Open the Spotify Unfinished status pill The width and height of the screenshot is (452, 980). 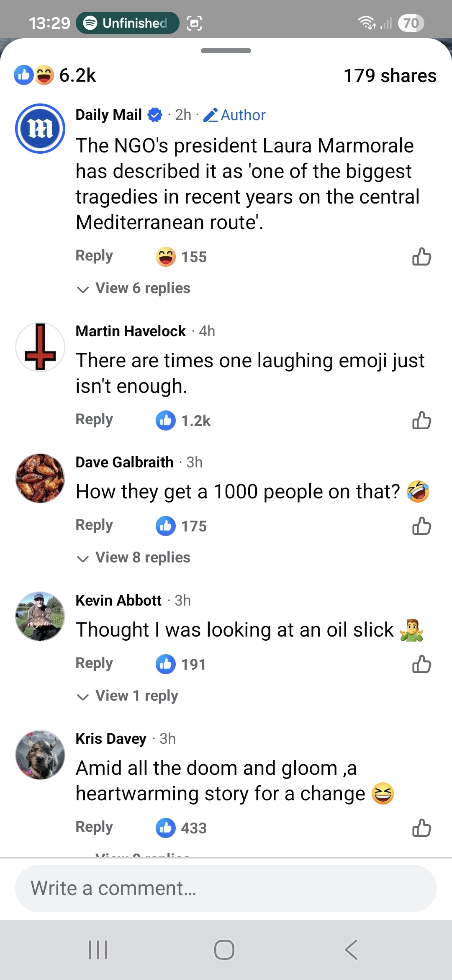[x=127, y=23]
